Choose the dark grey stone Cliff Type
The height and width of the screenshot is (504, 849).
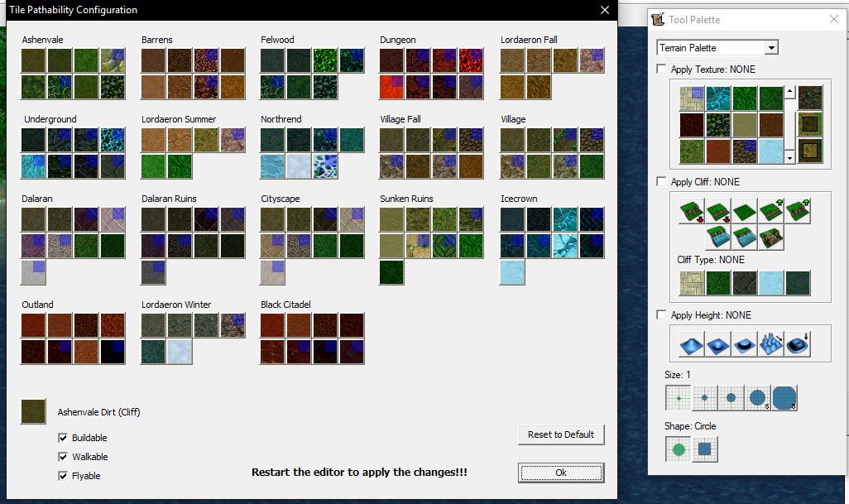(x=745, y=282)
